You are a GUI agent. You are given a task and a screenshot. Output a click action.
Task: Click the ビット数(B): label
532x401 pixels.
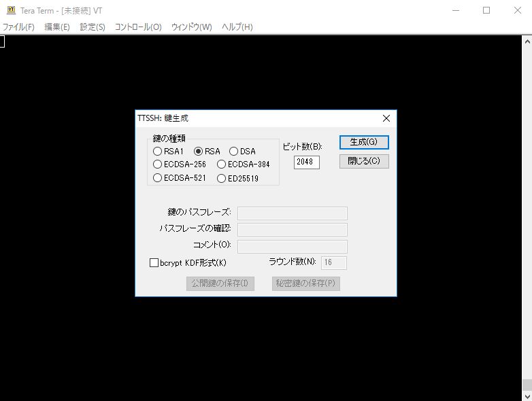pos(302,146)
